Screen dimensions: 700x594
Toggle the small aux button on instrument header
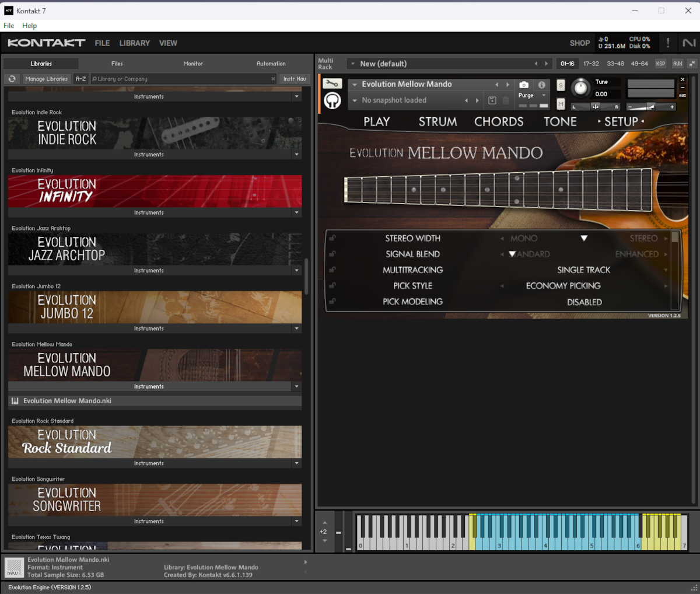coord(682,95)
